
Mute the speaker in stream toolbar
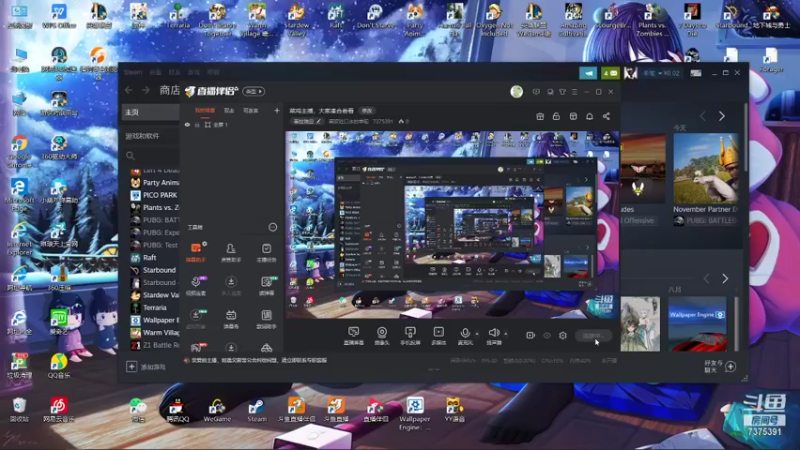494,333
